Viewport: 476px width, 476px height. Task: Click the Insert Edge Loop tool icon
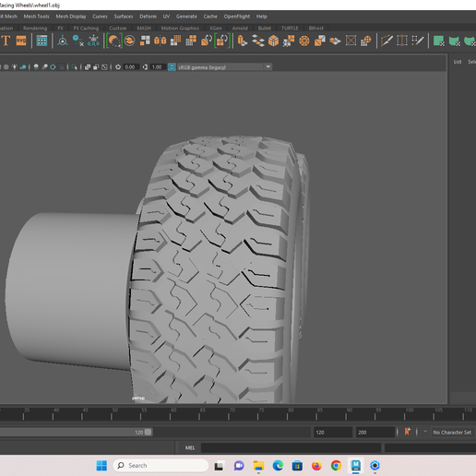[x=402, y=41]
